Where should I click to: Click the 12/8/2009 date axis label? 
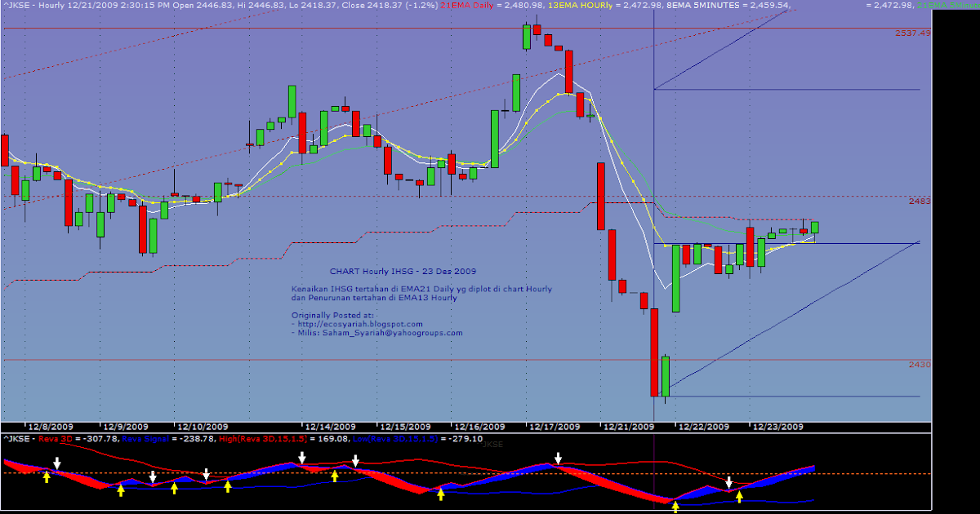click(x=51, y=427)
